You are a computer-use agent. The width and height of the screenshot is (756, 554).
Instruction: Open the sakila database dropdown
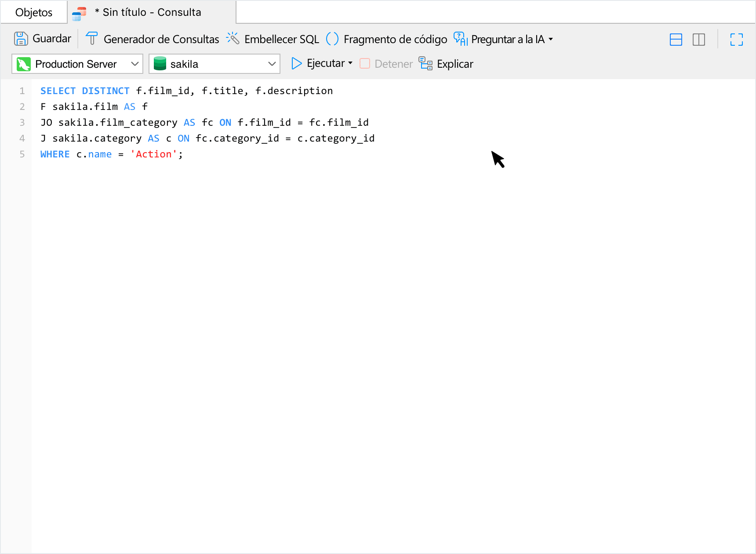(x=214, y=64)
